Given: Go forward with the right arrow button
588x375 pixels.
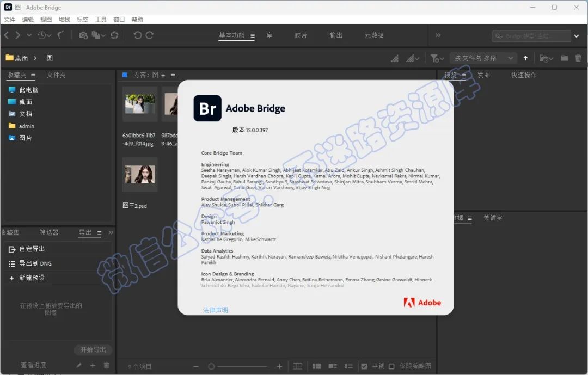Looking at the screenshot, I should click(17, 35).
